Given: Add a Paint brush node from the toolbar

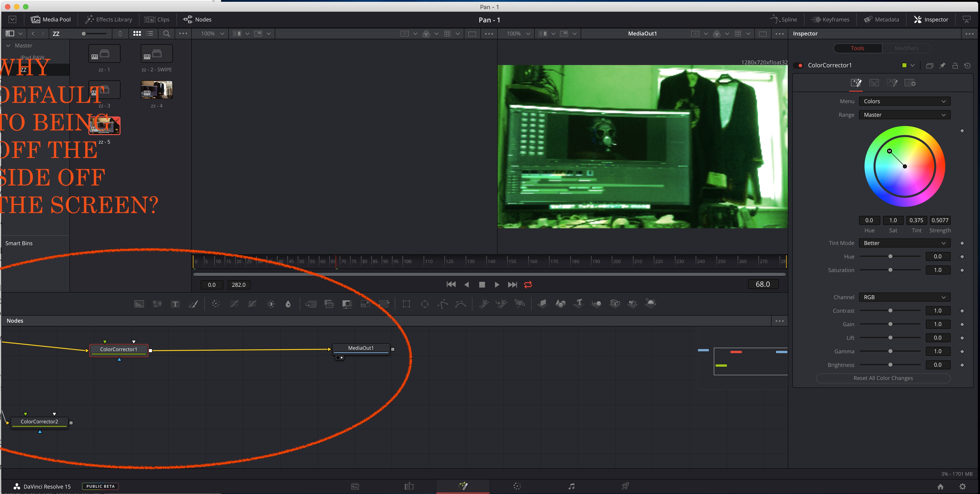Looking at the screenshot, I should point(193,304).
